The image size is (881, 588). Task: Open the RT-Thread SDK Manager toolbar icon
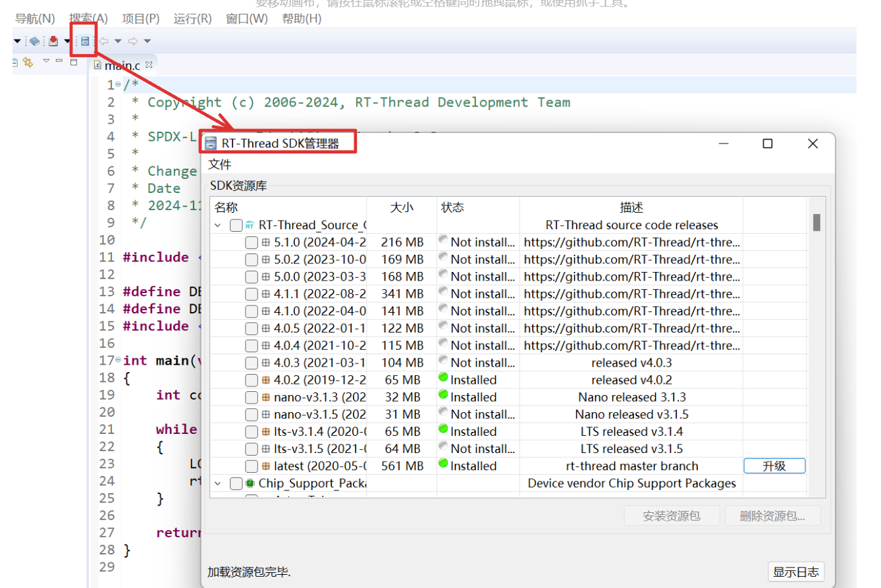coord(85,41)
